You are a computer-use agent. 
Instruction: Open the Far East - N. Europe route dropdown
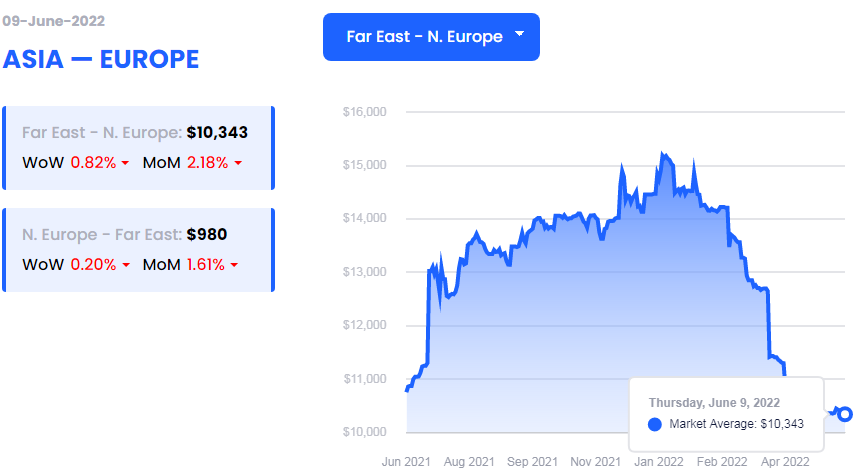pos(430,37)
